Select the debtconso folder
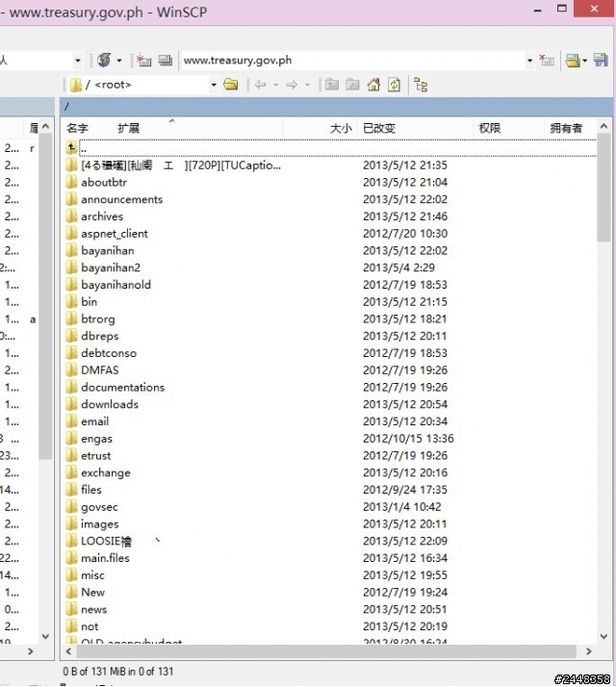This screenshot has height=687, width=616. [x=109, y=353]
